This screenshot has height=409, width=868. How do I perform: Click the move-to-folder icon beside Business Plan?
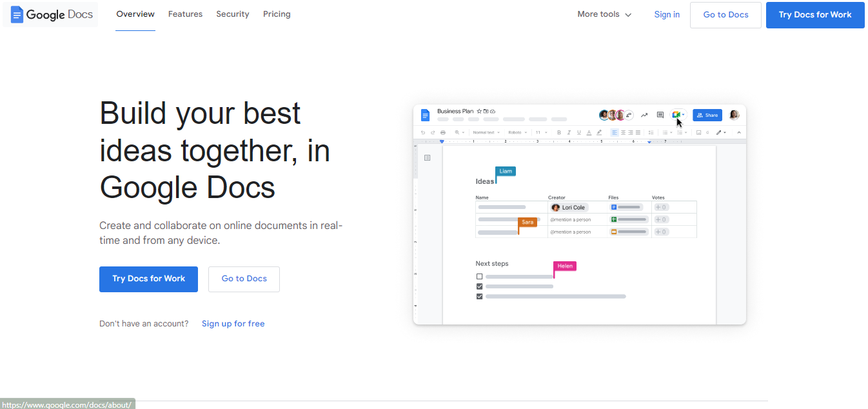tap(486, 111)
